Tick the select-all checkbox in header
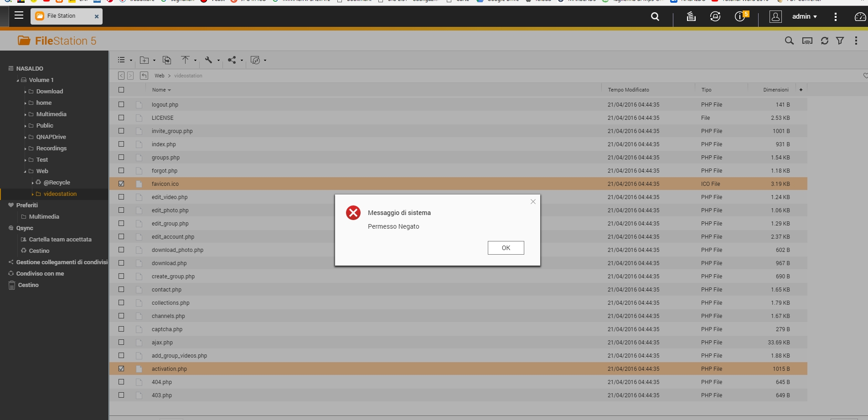868x420 pixels. pyautogui.click(x=121, y=90)
